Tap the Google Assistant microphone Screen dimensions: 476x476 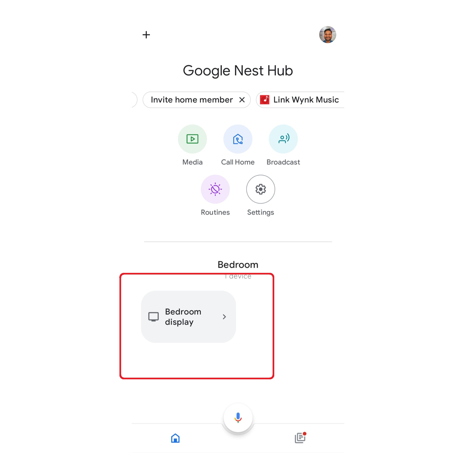point(238,417)
